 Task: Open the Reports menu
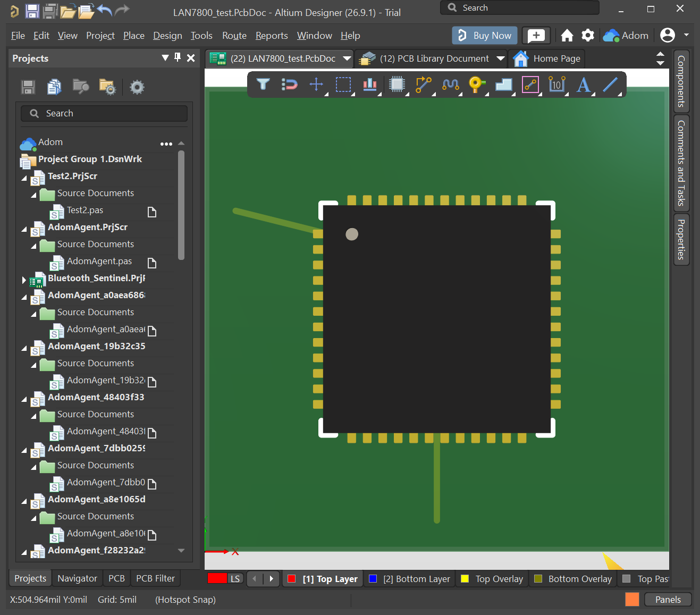[272, 36]
